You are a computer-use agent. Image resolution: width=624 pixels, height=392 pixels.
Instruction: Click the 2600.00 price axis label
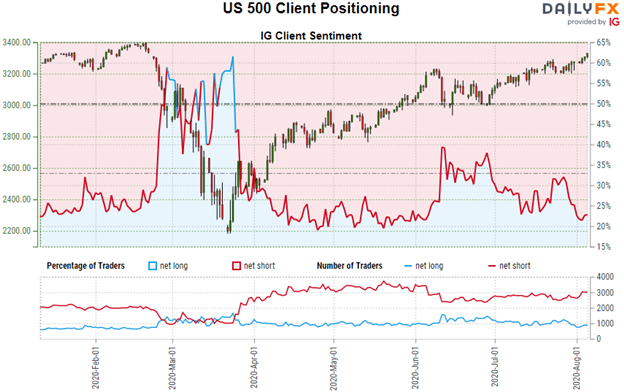click(x=16, y=168)
